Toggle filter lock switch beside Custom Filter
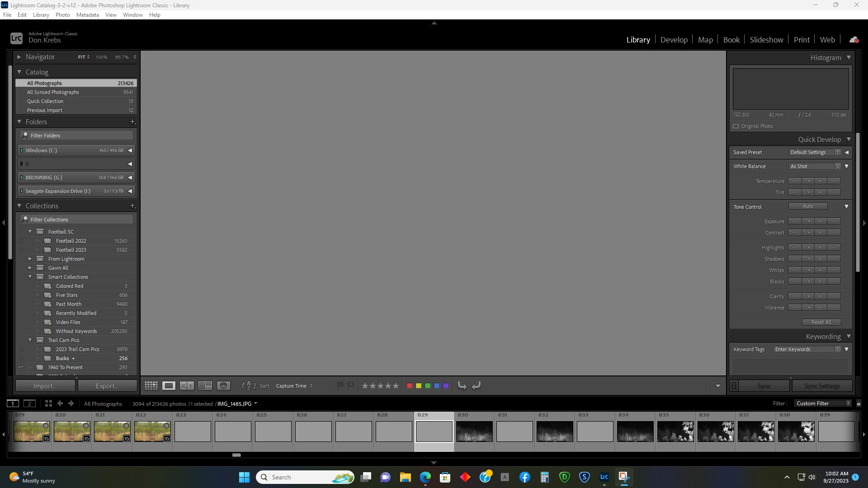The height and width of the screenshot is (488, 868). coord(859,404)
